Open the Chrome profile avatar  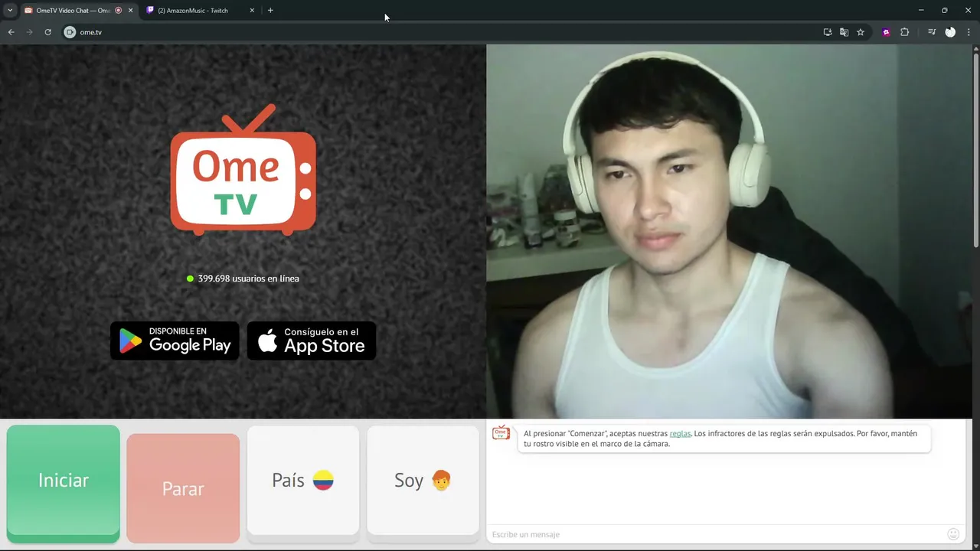tap(950, 32)
